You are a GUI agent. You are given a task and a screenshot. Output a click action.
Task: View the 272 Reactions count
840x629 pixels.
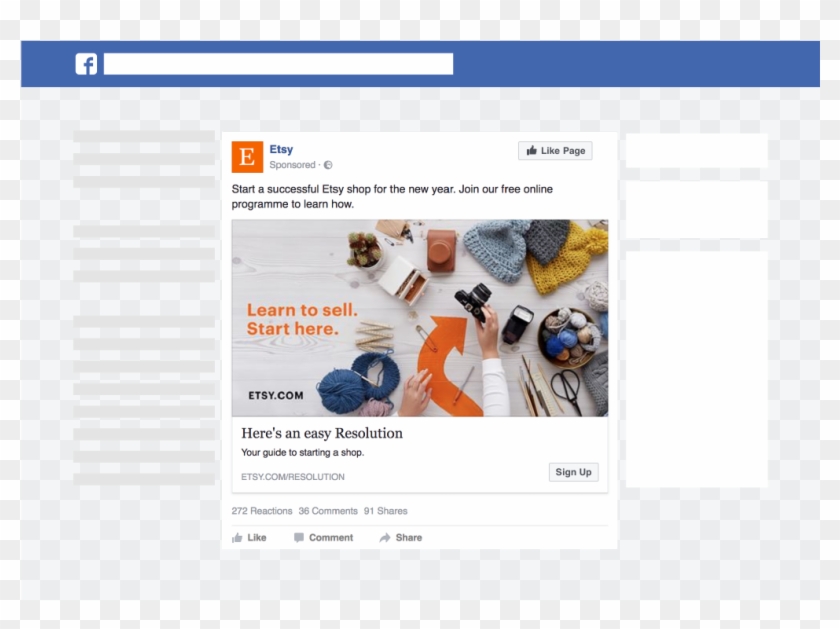pos(262,511)
